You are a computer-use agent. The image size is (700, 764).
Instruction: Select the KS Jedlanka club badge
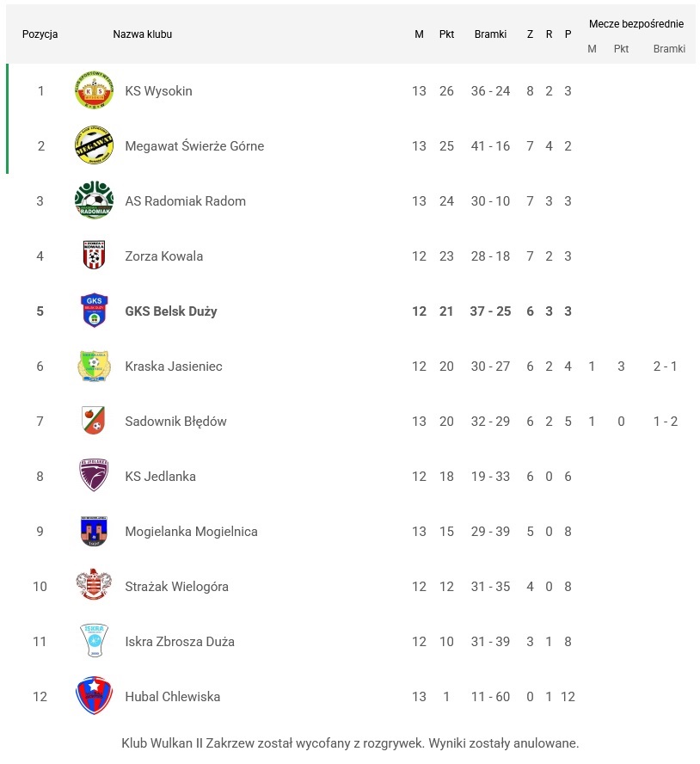pyautogui.click(x=94, y=476)
